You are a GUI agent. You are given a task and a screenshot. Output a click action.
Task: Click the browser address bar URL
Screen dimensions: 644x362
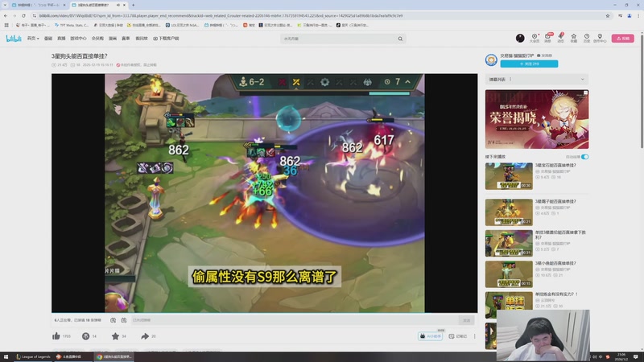pyautogui.click(x=221, y=15)
